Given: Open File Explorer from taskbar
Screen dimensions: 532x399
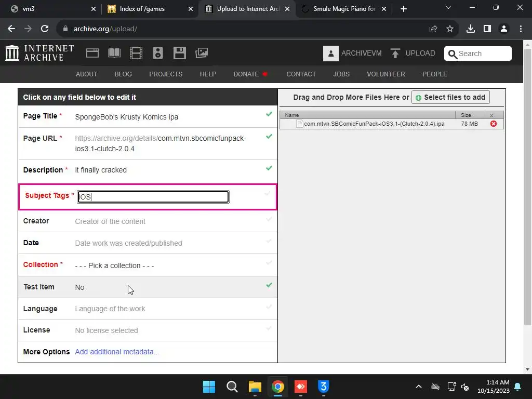Looking at the screenshot, I should click(255, 387).
